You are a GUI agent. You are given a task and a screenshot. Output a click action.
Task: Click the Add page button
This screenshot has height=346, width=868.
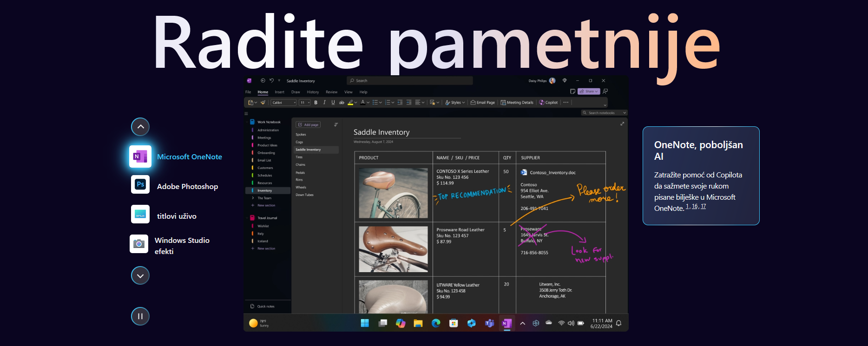[x=308, y=124]
